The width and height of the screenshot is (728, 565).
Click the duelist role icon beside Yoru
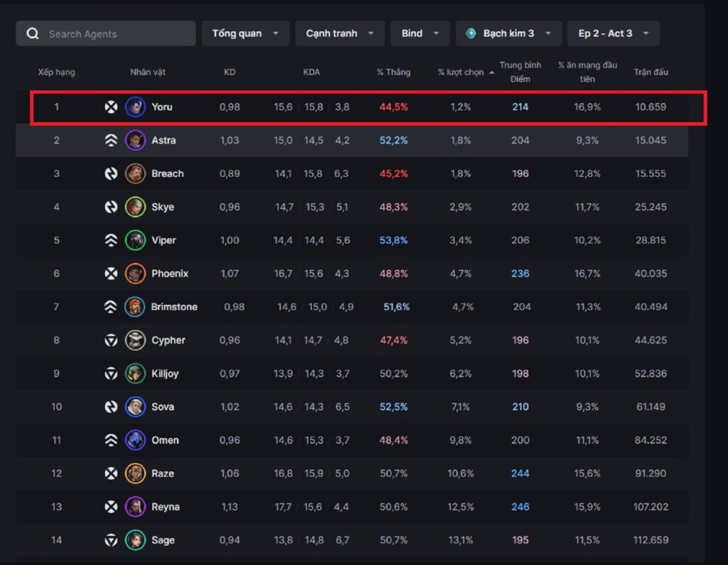click(111, 107)
